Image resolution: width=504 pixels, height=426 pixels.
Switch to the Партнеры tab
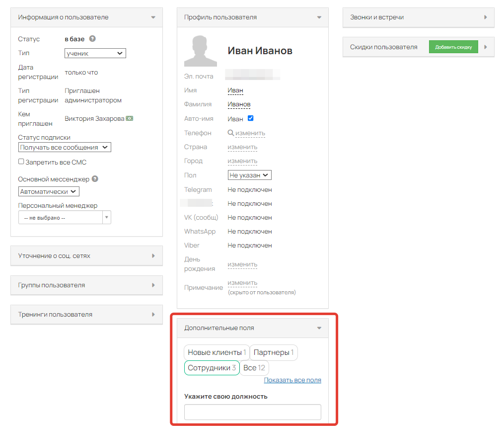click(x=274, y=352)
